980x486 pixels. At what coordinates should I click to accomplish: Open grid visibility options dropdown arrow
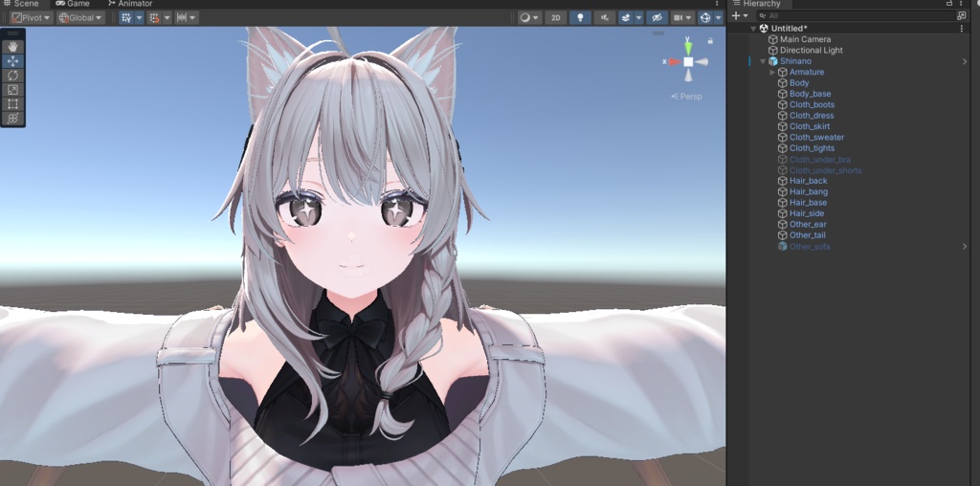click(140, 17)
